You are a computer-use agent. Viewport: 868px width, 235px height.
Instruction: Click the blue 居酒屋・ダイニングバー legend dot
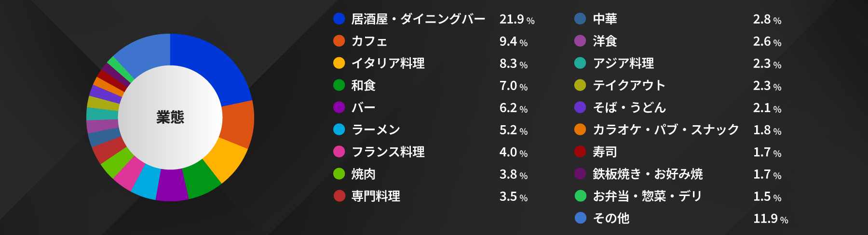click(339, 19)
